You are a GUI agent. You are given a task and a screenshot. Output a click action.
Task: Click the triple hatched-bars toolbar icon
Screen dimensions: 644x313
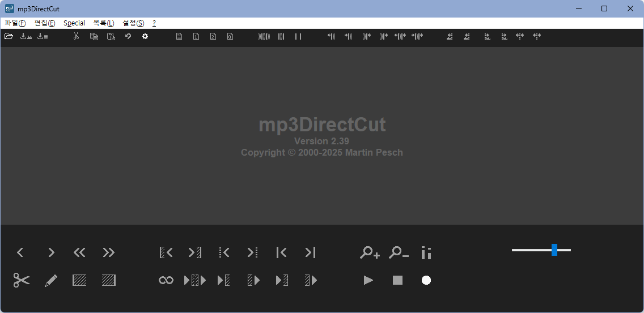click(x=264, y=37)
